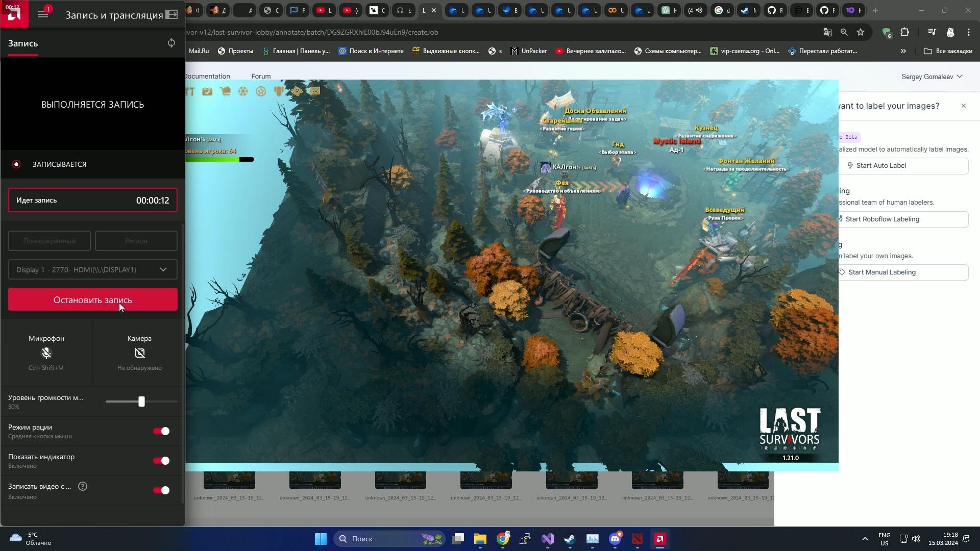
Task: Open Discord from the taskbar
Action: pos(615,539)
